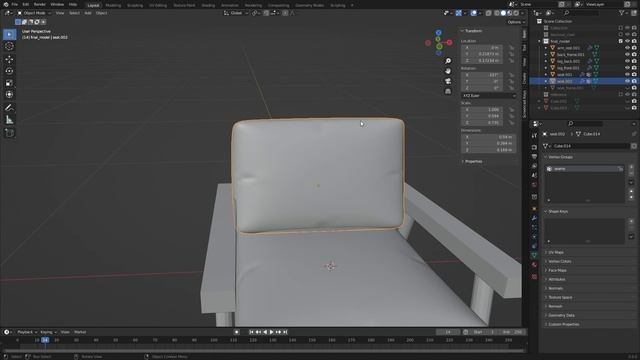Hide leg_front.001 in viewport
640x360 pixels.
[627, 68]
